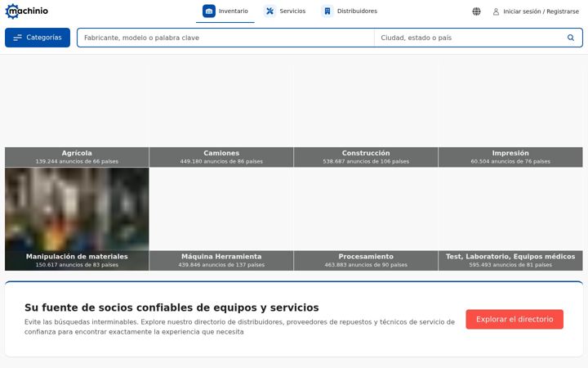The image size is (588, 368).
Task: Switch to the Servicios tab
Action: pos(284,11)
